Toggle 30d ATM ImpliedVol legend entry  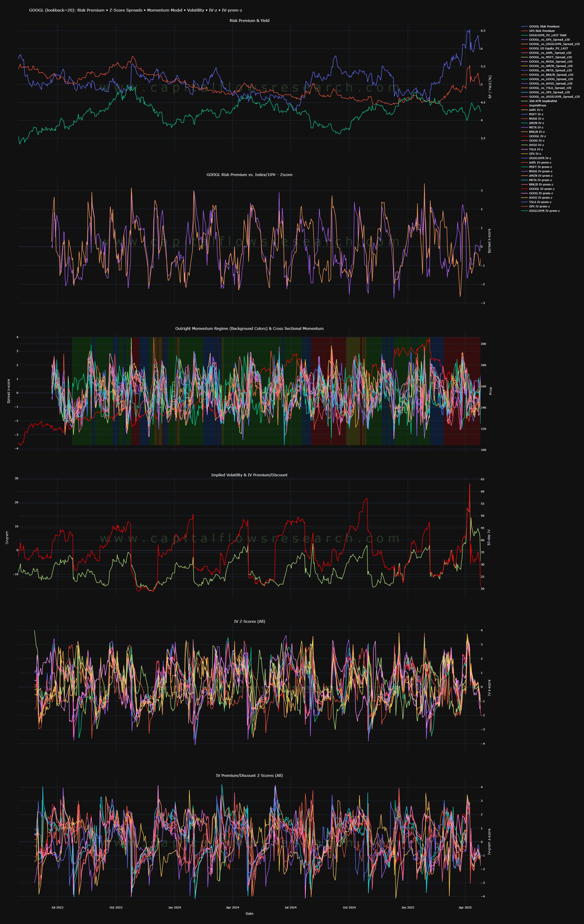click(x=539, y=101)
